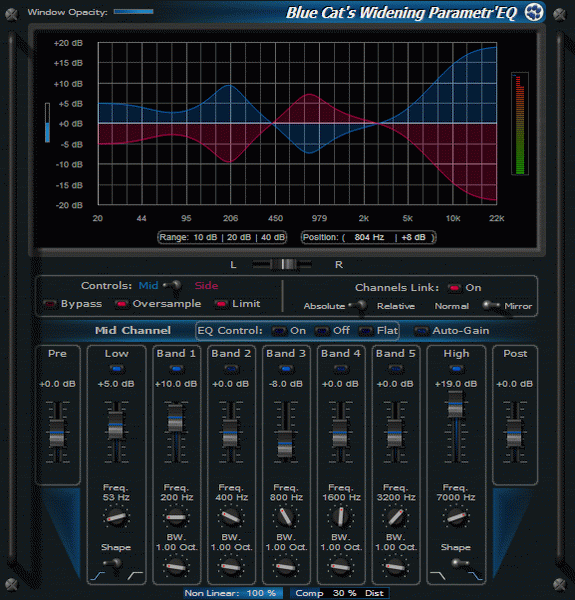The width and height of the screenshot is (575, 600).
Task: Toggle the Bypass LED button
Action: pos(50,304)
